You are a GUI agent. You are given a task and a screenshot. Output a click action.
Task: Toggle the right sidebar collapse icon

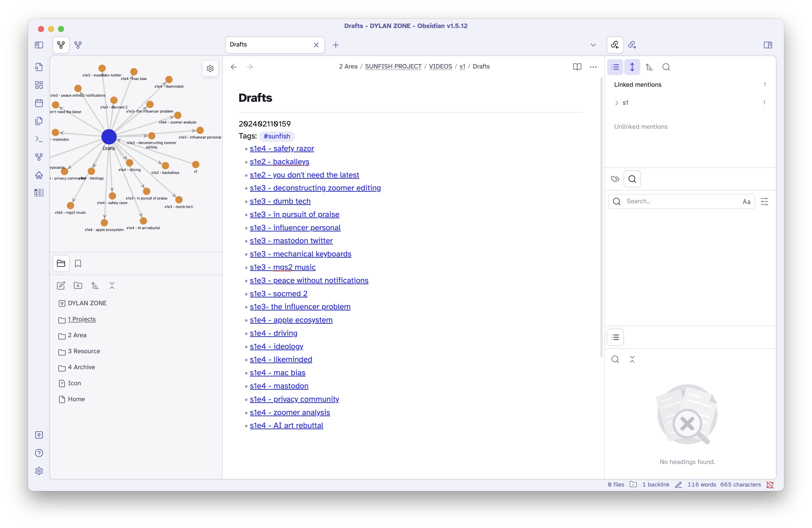(x=768, y=45)
